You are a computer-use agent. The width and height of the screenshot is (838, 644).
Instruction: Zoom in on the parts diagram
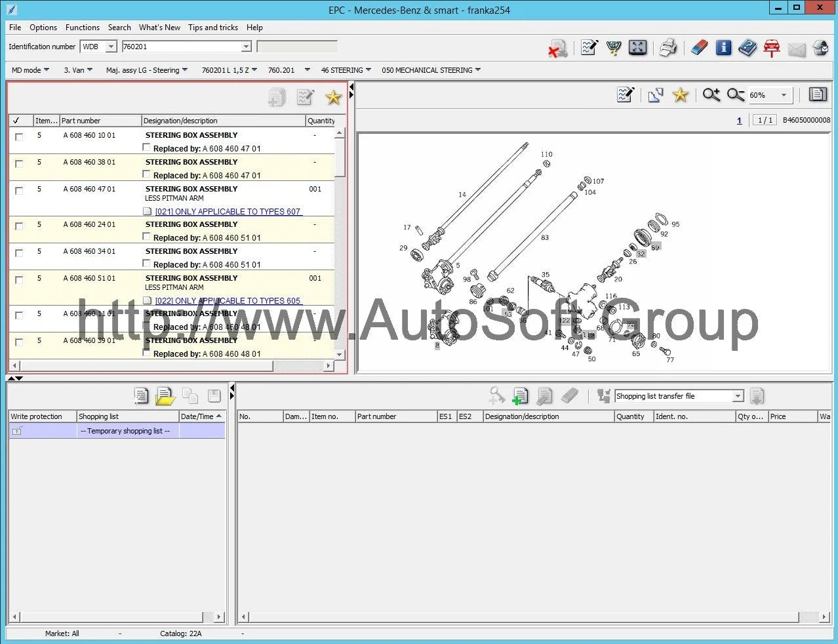[711, 95]
